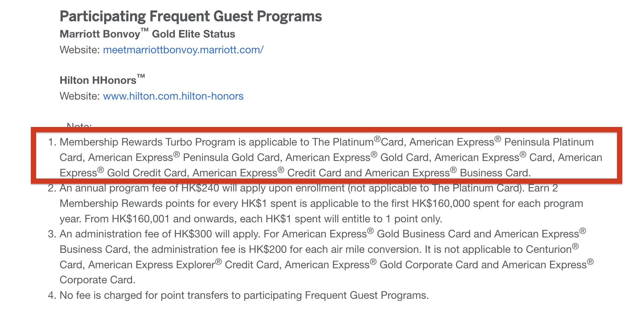Click the Participating Frequent Guest Programs heading
This screenshot has width=644, height=317.
click(191, 16)
